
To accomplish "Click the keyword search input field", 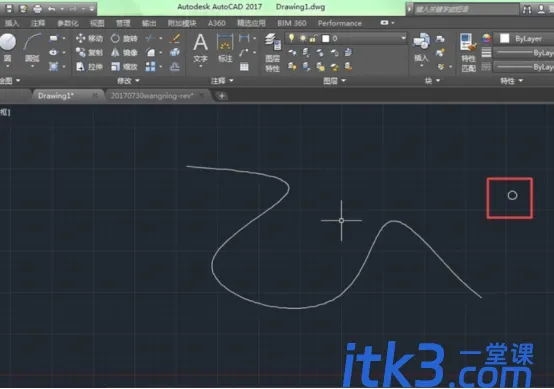I will tap(466, 9).
